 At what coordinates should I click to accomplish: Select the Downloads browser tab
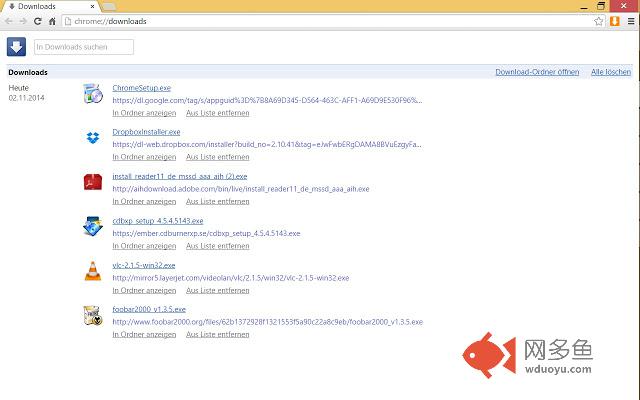(x=50, y=7)
